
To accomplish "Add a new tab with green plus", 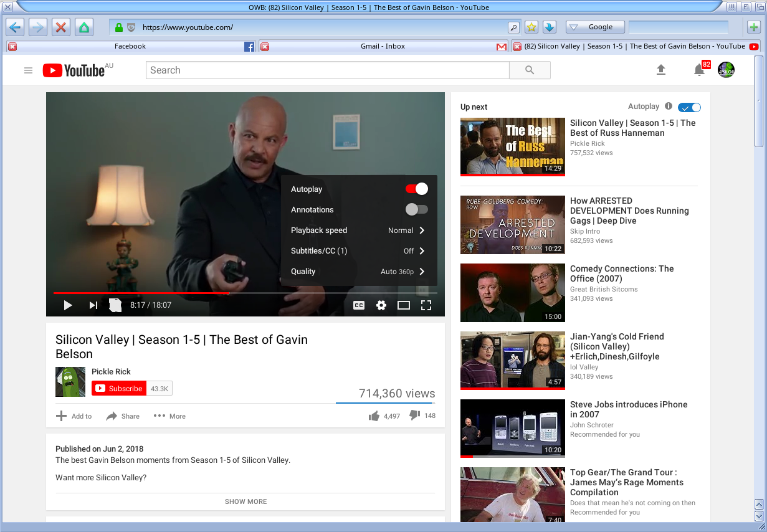I will tap(753, 27).
